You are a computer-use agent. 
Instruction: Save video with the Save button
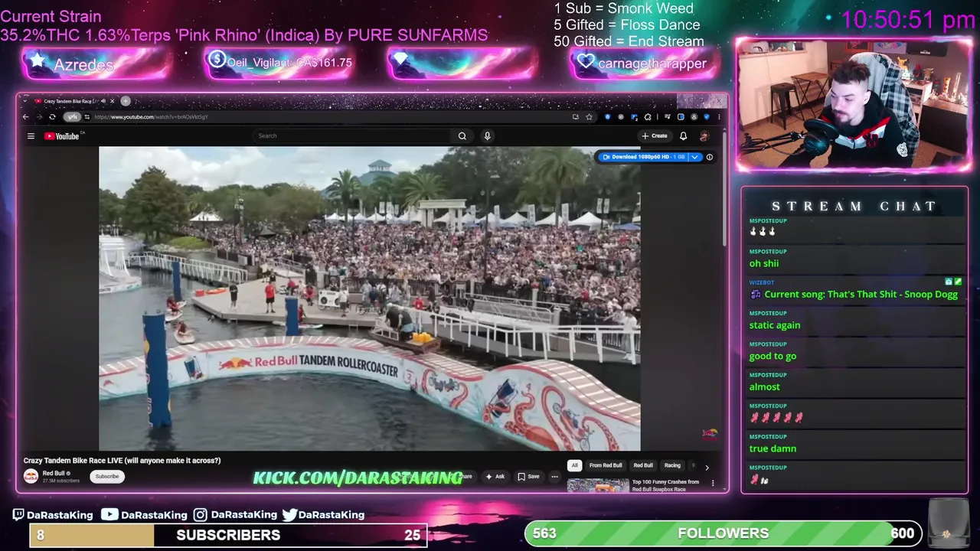pyautogui.click(x=528, y=476)
